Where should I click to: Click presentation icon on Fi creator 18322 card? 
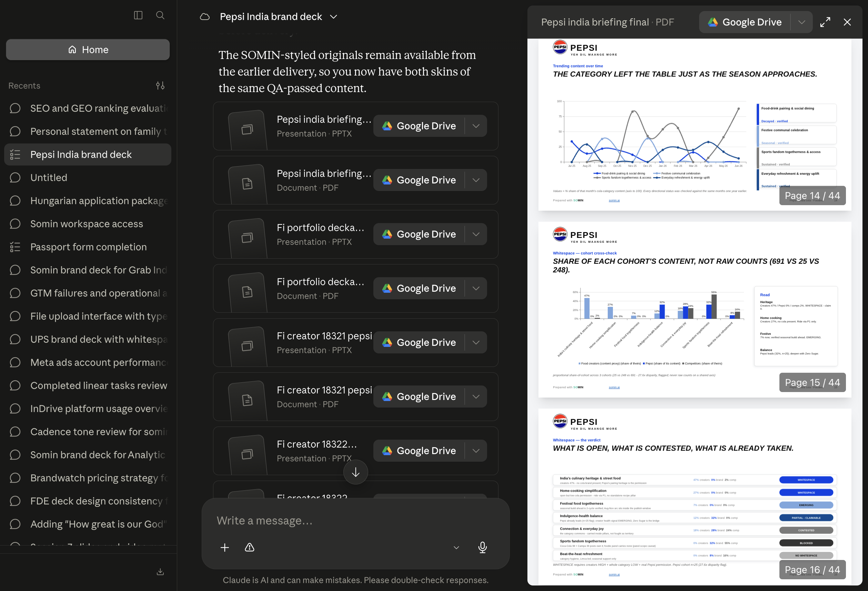247,454
